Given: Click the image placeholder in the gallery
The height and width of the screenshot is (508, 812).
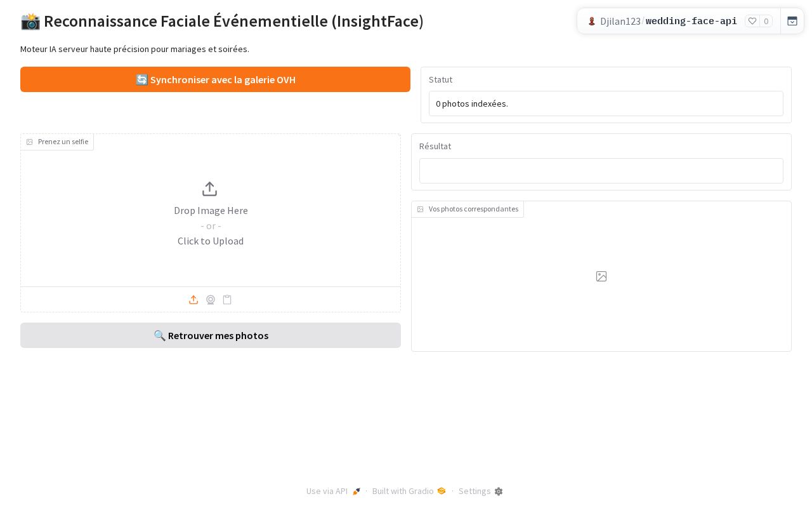Looking at the screenshot, I should pyautogui.click(x=601, y=276).
